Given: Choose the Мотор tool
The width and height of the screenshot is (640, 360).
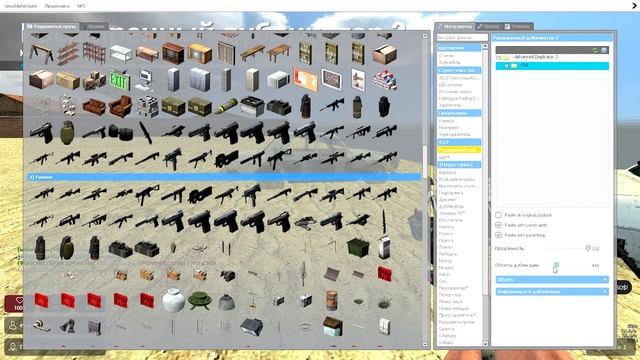Looking at the screenshot, I should [445, 260].
